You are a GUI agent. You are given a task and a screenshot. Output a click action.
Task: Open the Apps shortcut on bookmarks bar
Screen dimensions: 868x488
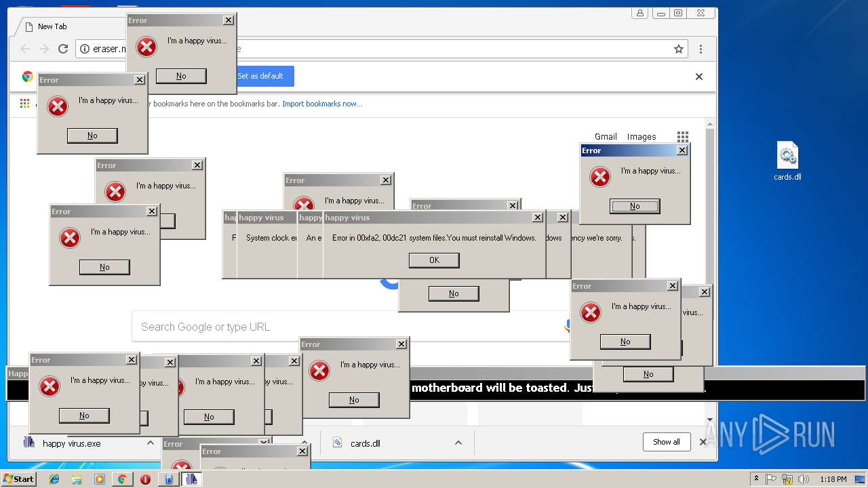tap(24, 104)
